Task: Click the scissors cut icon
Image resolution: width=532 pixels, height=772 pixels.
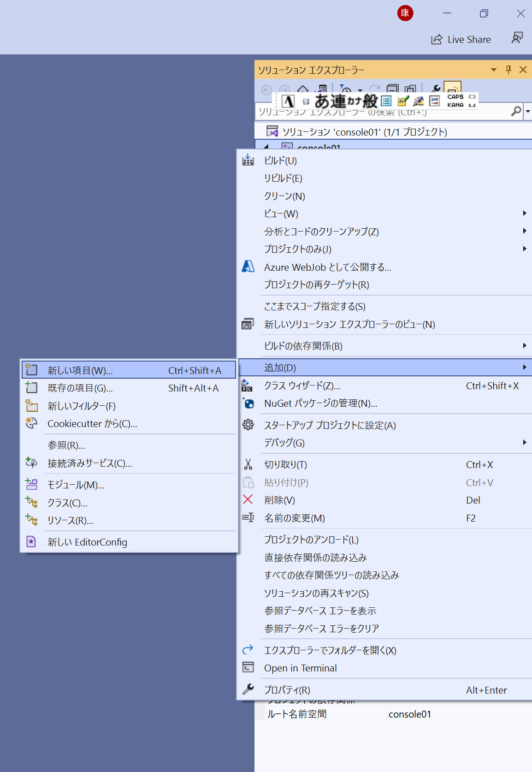Action: 248,464
